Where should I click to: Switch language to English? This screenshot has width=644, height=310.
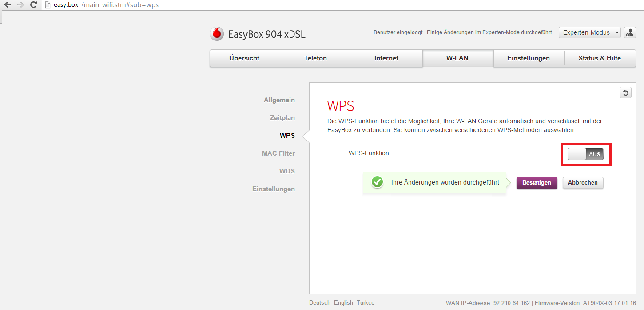point(343,302)
